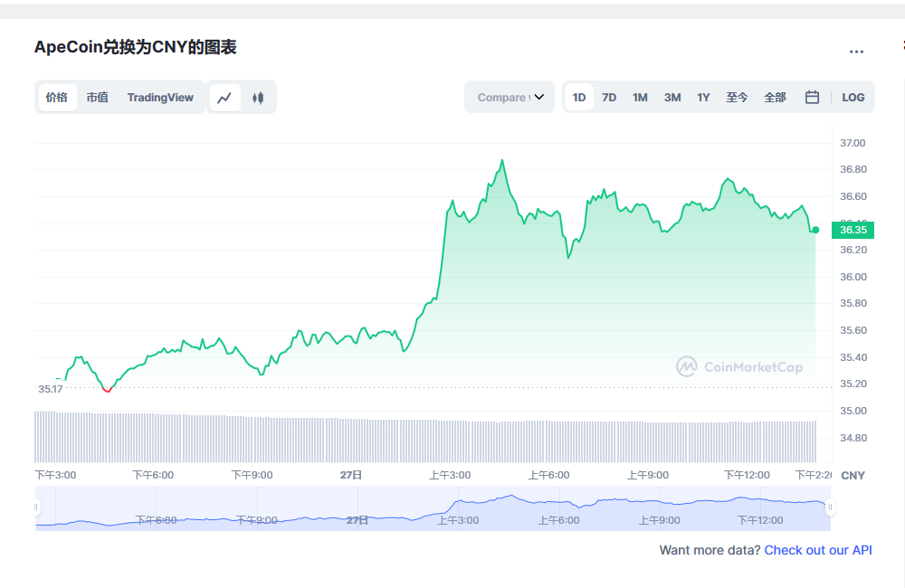The width and height of the screenshot is (905, 588).
Task: Click the 下午3:00 x-axis label
Action: [x=55, y=475]
